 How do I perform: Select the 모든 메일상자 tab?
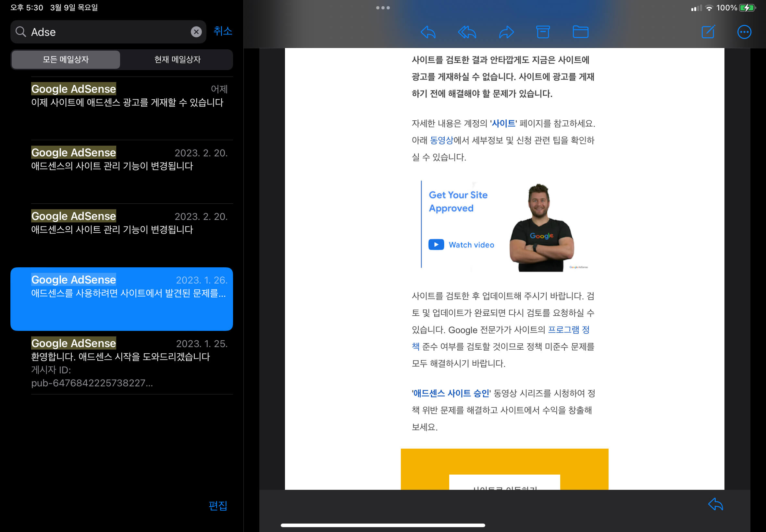click(x=66, y=60)
